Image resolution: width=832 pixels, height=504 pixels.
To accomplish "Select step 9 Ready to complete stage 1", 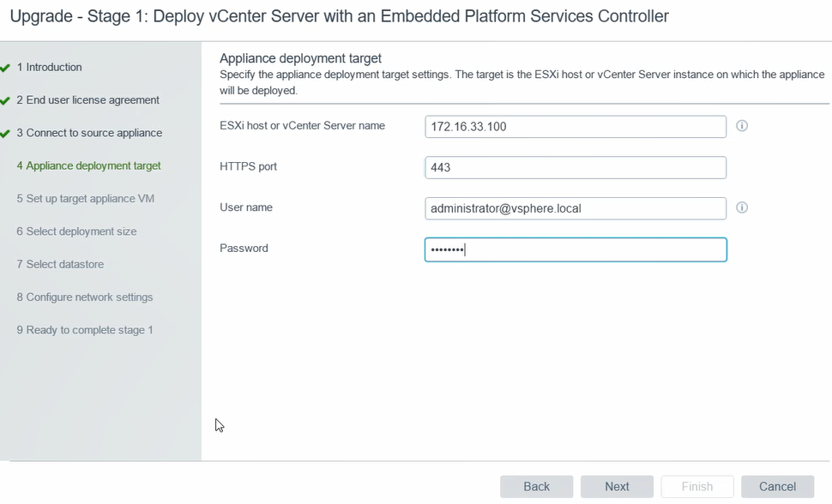I will pos(85,331).
